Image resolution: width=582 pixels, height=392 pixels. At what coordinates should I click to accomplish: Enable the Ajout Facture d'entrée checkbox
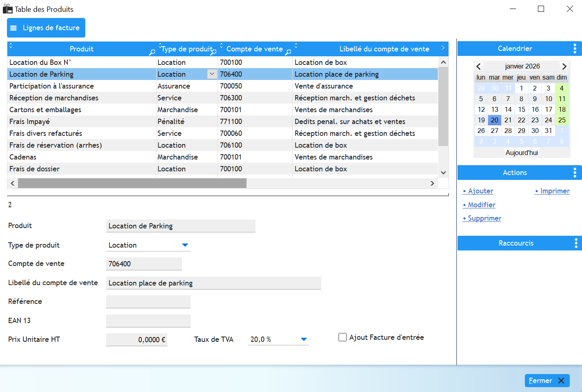[x=343, y=337]
